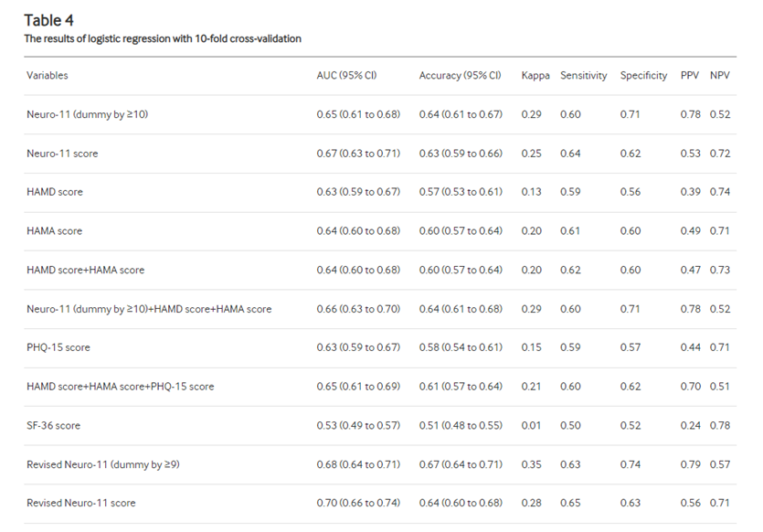Click the Table 4 heading
The image size is (763, 532).
[x=48, y=20]
